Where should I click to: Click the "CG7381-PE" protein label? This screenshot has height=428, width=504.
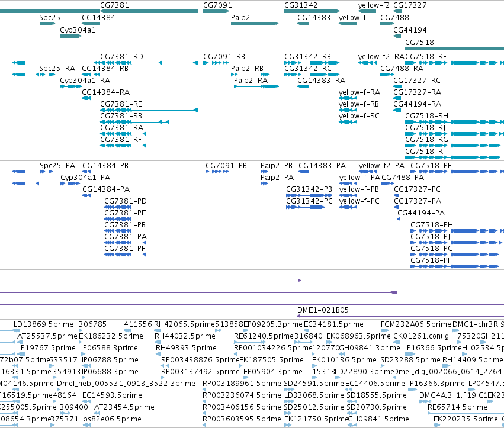[125, 213]
